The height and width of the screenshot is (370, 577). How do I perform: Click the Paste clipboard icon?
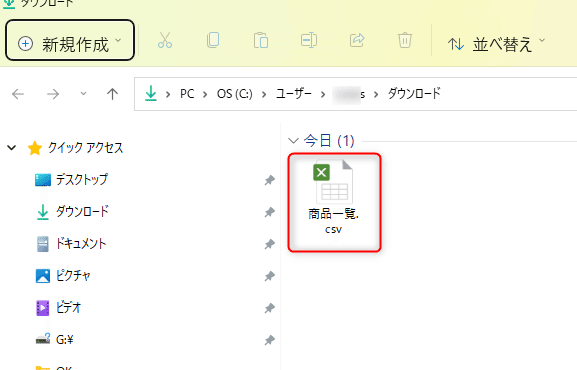261,40
